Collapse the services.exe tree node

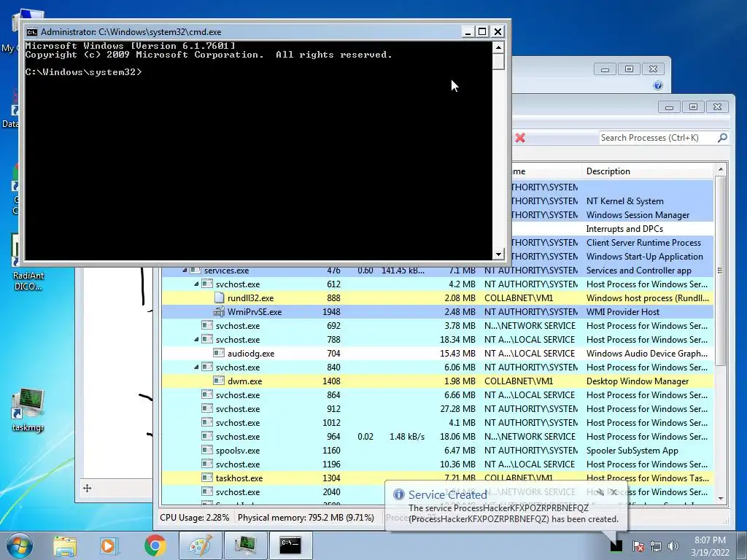click(x=185, y=271)
